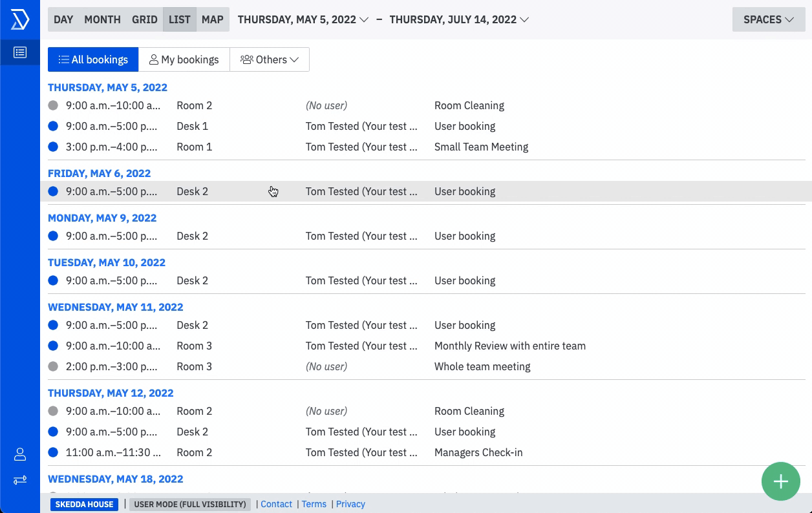The width and height of the screenshot is (812, 513).
Task: Click the mode-switch icon at sidebar bottom
Action: 19,480
